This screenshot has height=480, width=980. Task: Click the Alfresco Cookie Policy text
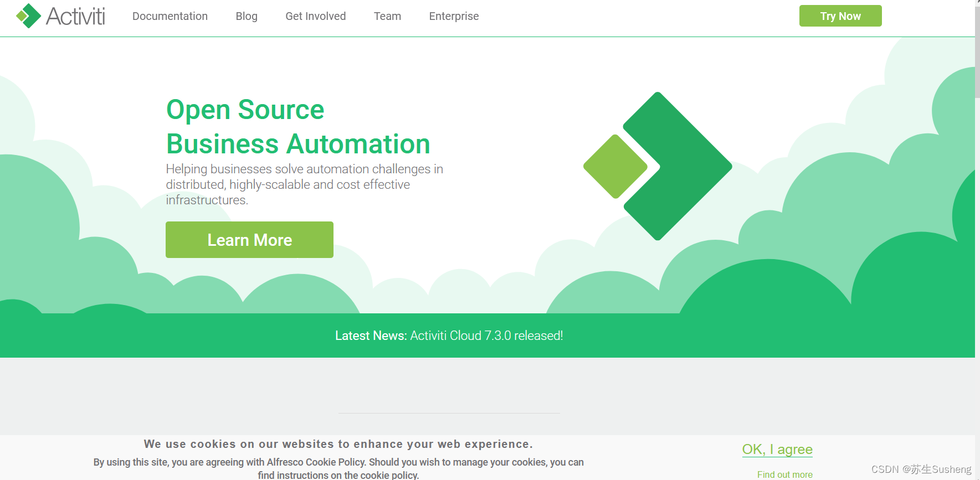316,462
